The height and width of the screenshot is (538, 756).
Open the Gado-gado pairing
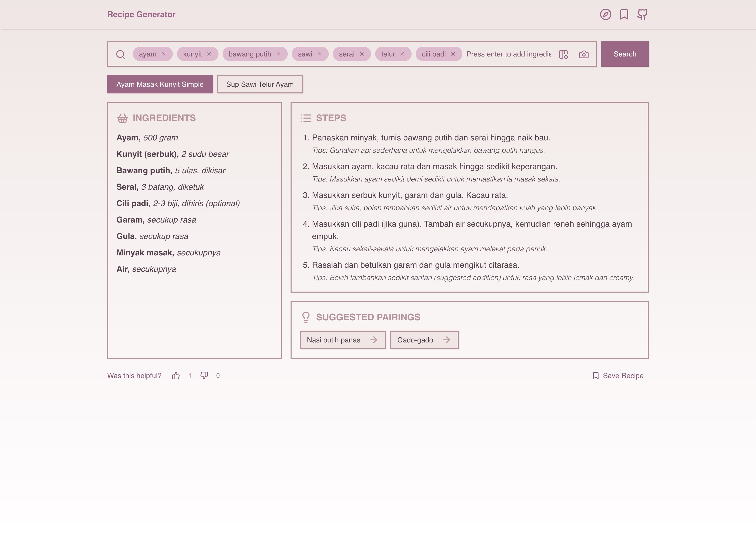click(x=424, y=340)
